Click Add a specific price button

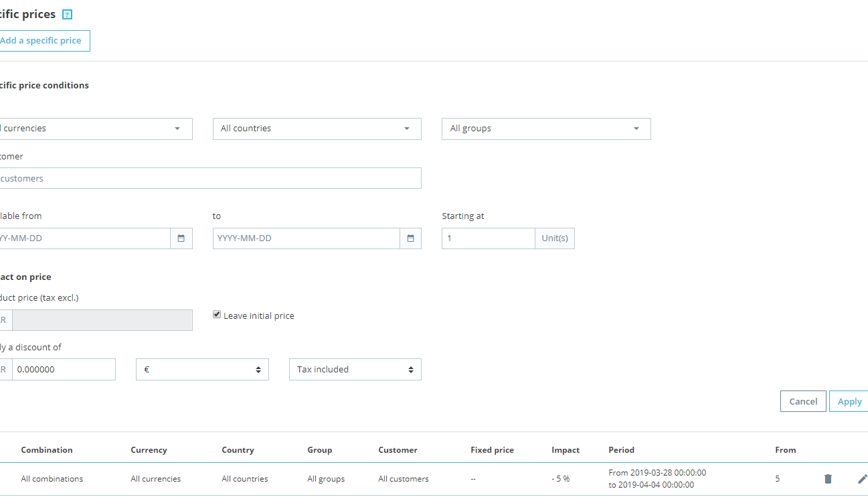click(44, 41)
